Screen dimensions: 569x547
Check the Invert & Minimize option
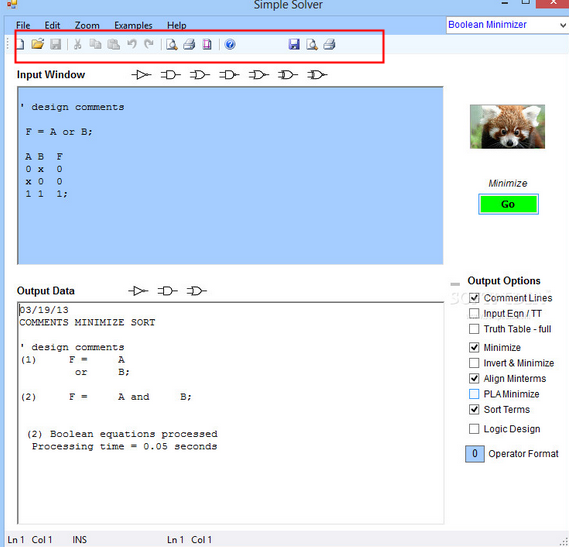click(474, 363)
